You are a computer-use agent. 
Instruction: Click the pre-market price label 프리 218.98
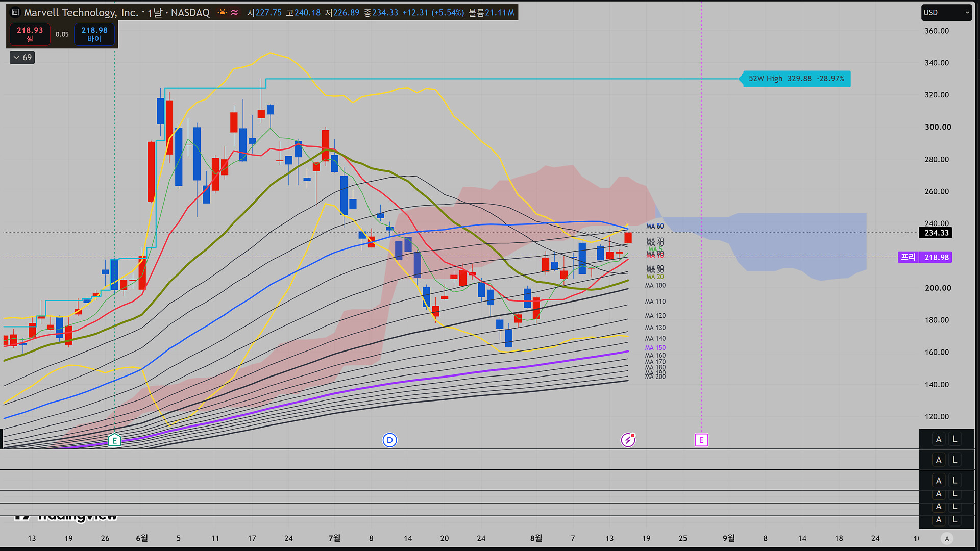click(x=925, y=257)
